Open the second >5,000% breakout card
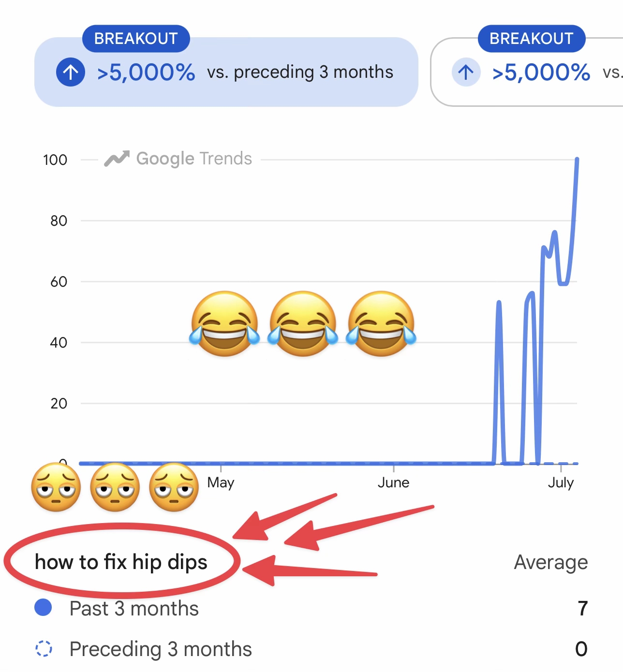Image resolution: width=623 pixels, height=672 pixels. [527, 72]
